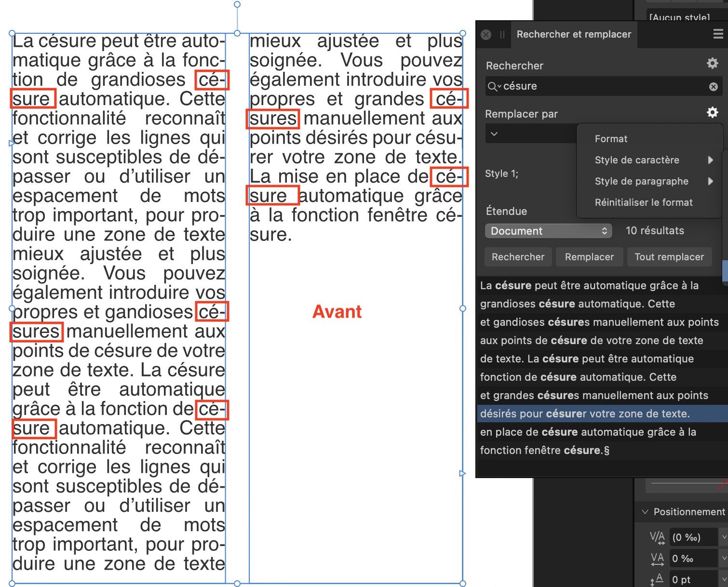This screenshot has height=587, width=728.
Task: Click the panel grip handle icon
Action: click(x=502, y=35)
